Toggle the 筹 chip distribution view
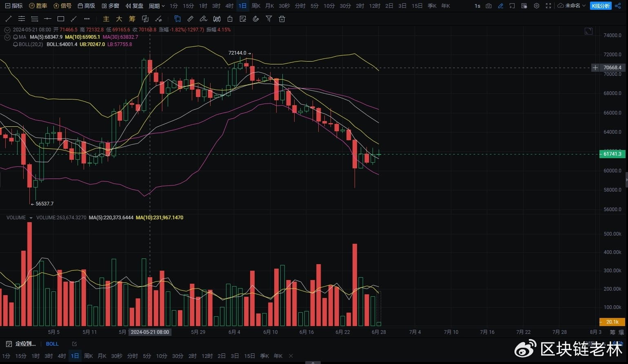The height and width of the screenshot is (364, 628). tap(132, 19)
